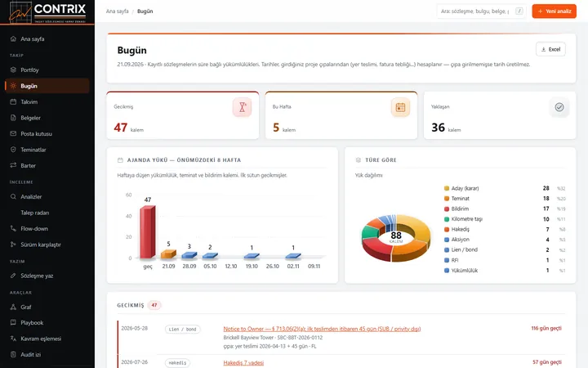The image size is (588, 368).
Task: Click the Flow-down icon in sidebar
Action: coord(13,228)
